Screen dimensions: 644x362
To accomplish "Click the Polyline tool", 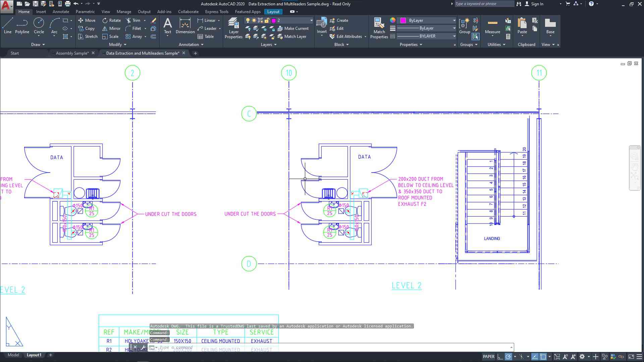I will pos(22,26).
